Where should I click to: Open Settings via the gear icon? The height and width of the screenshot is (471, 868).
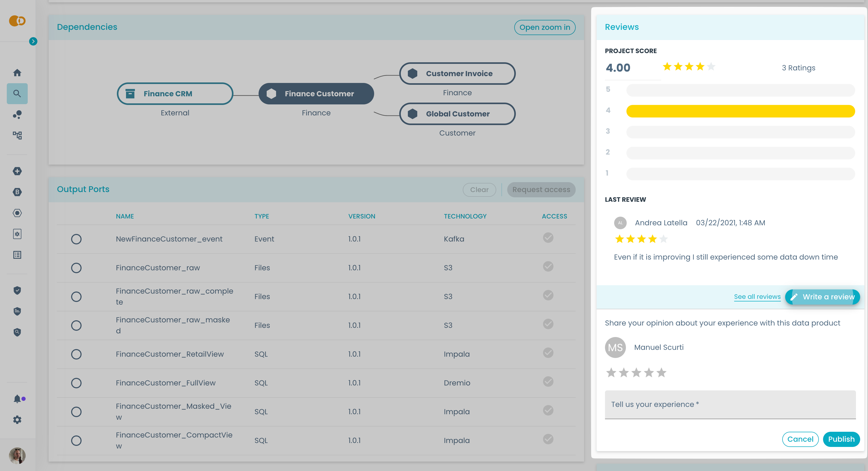coord(17,420)
